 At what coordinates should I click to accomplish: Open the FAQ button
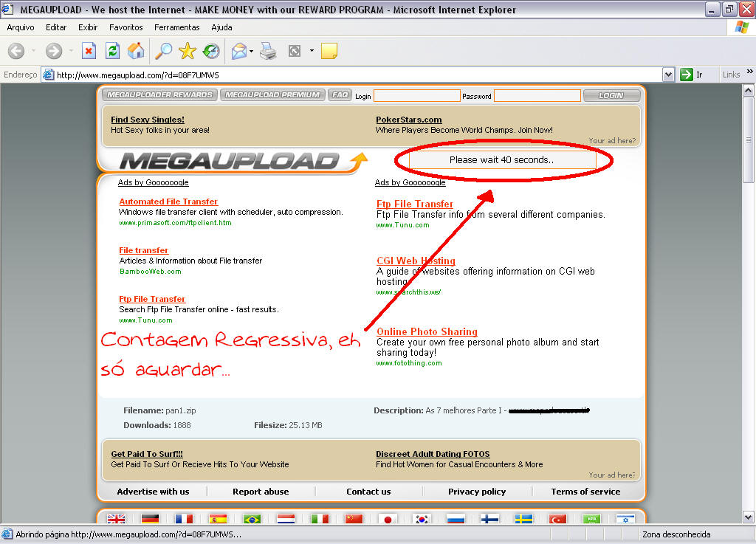(x=340, y=95)
